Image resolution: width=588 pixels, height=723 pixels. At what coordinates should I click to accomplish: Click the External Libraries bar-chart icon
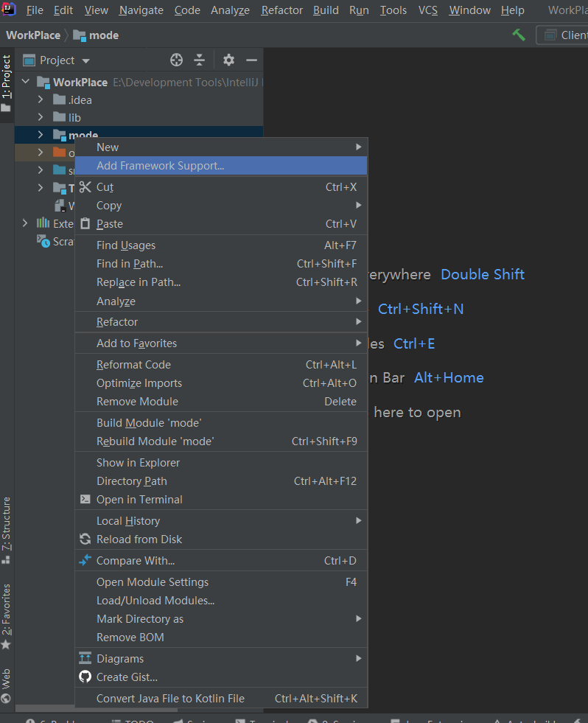click(x=43, y=223)
